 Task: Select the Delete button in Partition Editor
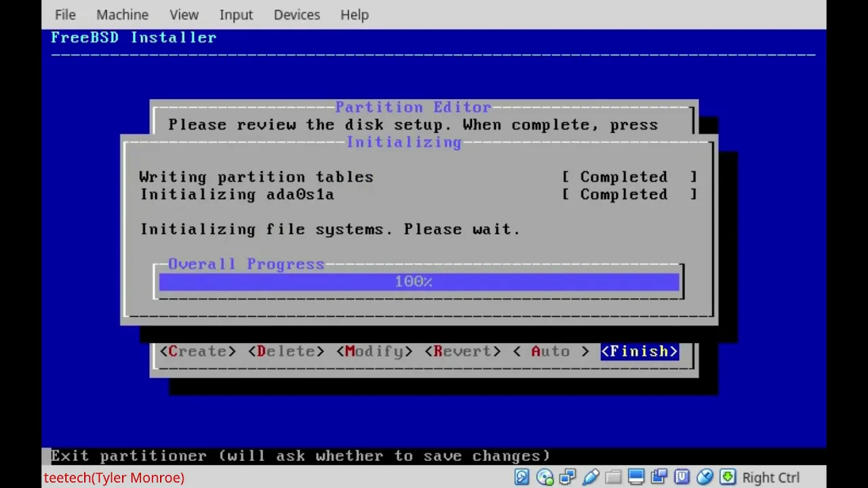(x=285, y=351)
